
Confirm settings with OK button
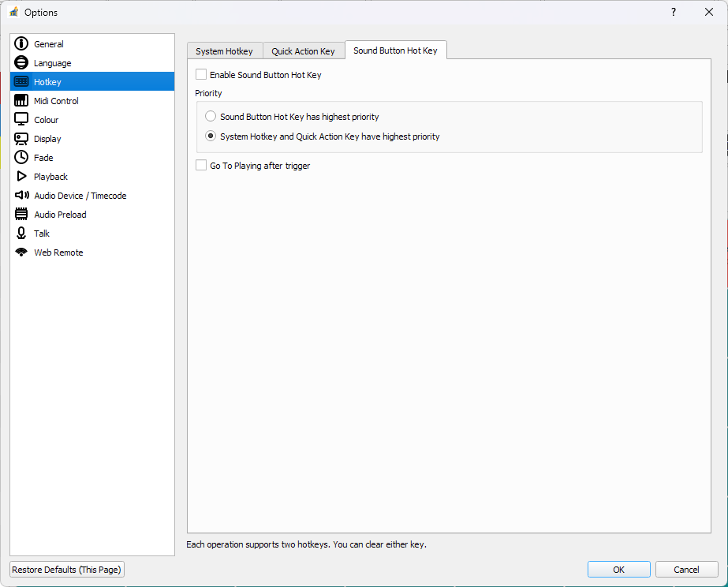pyautogui.click(x=618, y=569)
